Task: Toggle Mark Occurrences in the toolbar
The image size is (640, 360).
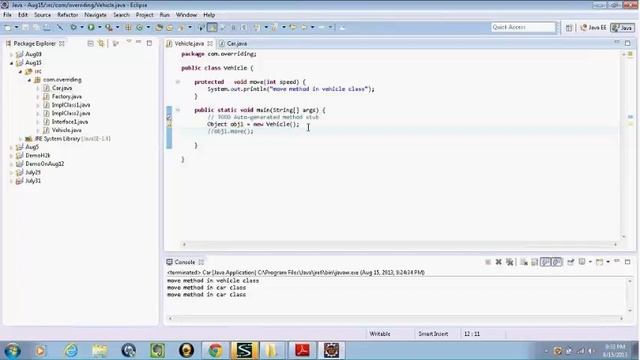Action: point(212,27)
